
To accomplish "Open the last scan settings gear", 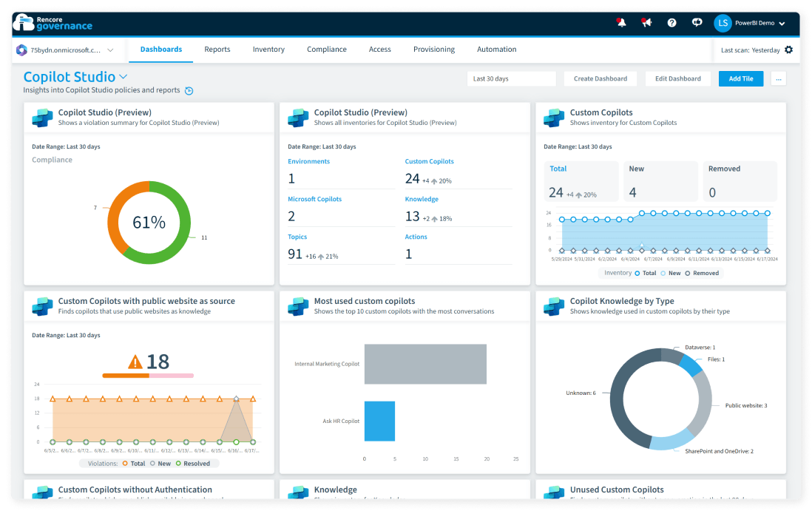I will pyautogui.click(x=789, y=50).
